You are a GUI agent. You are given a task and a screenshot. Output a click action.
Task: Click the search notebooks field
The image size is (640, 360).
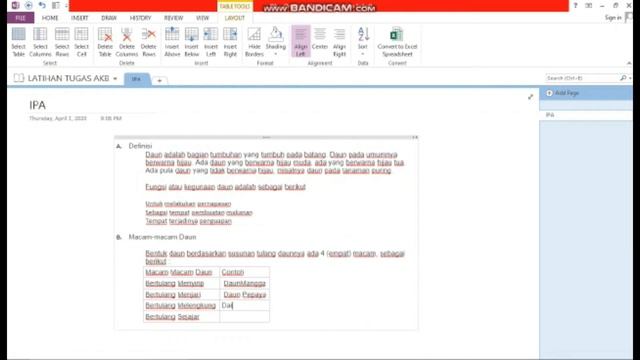[x=582, y=78]
